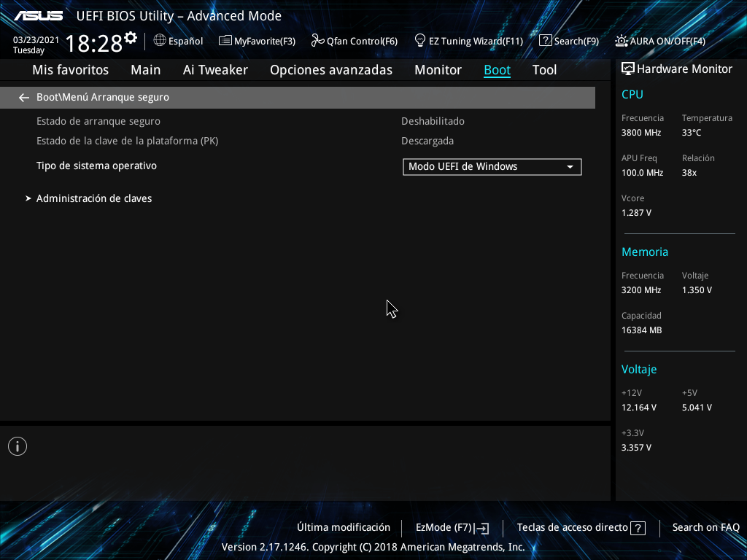Switch to the Main tab
The image size is (747, 560).
coord(146,70)
